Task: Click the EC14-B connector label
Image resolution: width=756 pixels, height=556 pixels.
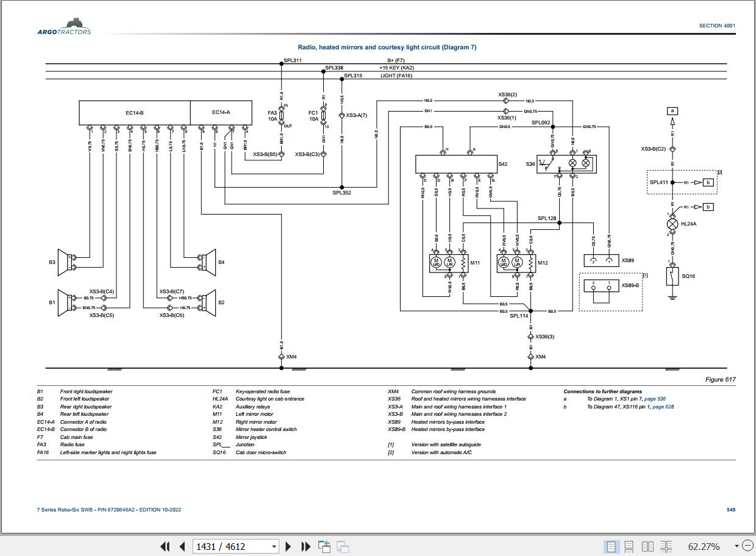Action: [135, 113]
